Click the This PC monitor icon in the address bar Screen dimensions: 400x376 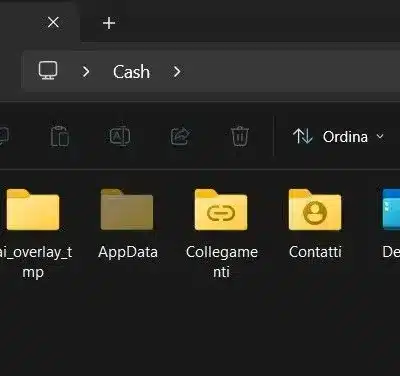(48, 71)
